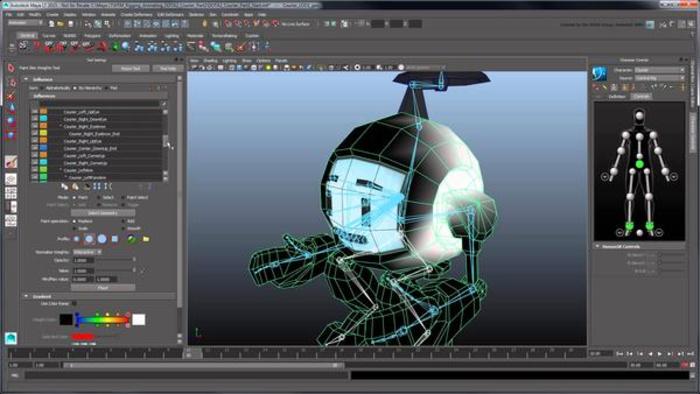Pick the solid round brush profile
Image resolution: width=700 pixels, height=394 pixels.
[x=102, y=239]
